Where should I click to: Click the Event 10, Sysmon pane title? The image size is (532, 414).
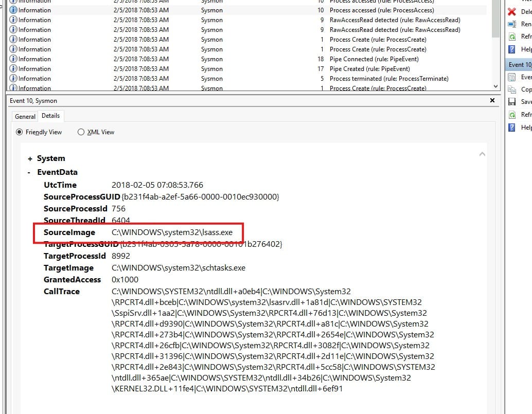[33, 101]
